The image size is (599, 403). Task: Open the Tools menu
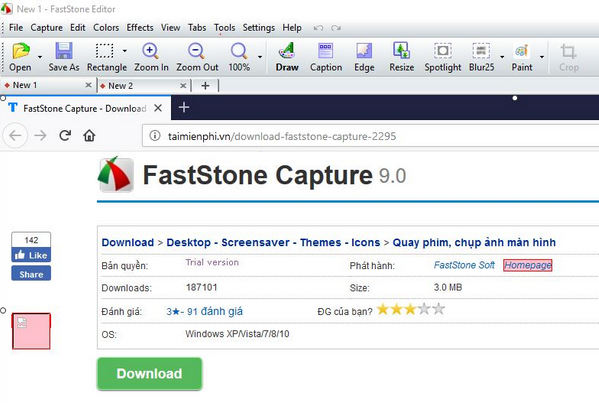pyautogui.click(x=224, y=28)
